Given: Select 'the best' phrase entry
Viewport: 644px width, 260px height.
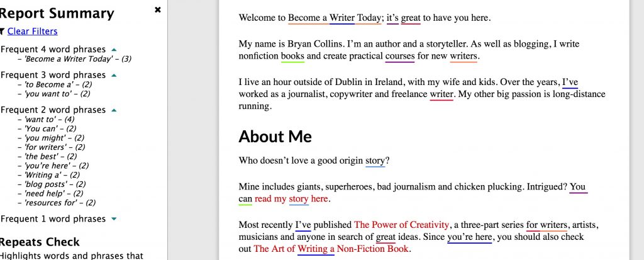Looking at the screenshot, I should coord(47,156).
